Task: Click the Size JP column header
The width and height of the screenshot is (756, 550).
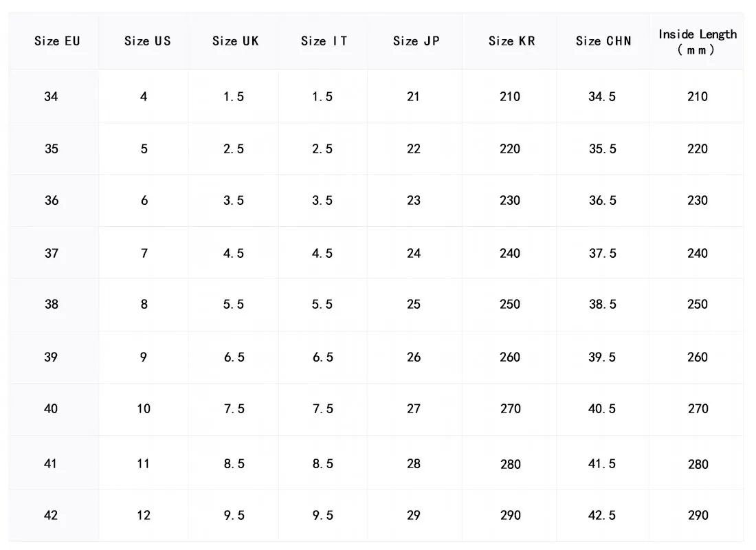Action: pyautogui.click(x=416, y=41)
